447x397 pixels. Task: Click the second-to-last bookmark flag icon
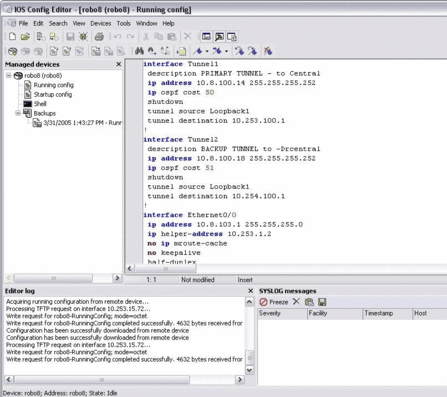[x=252, y=51]
